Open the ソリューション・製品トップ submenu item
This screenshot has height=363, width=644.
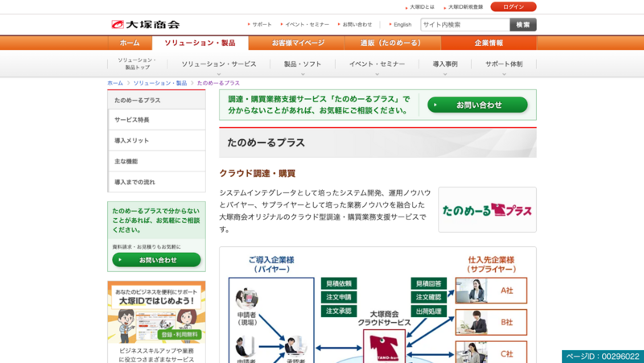(x=137, y=64)
